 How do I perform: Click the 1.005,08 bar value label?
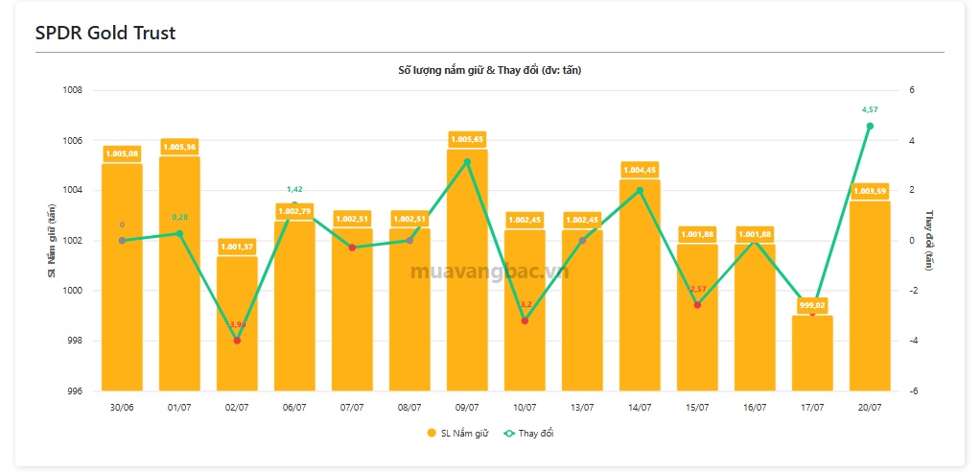(122, 154)
